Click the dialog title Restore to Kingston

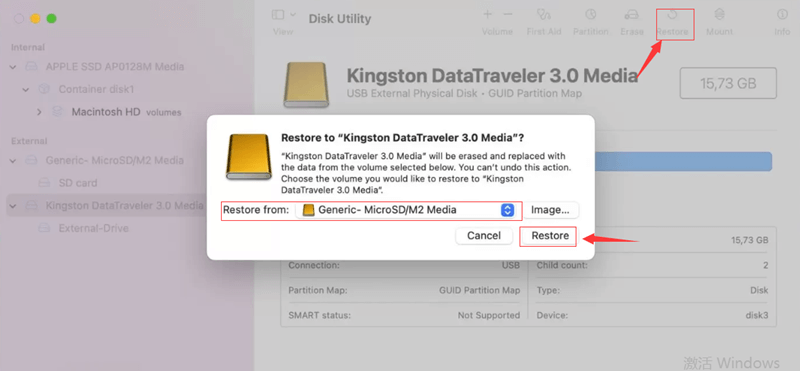tap(403, 137)
